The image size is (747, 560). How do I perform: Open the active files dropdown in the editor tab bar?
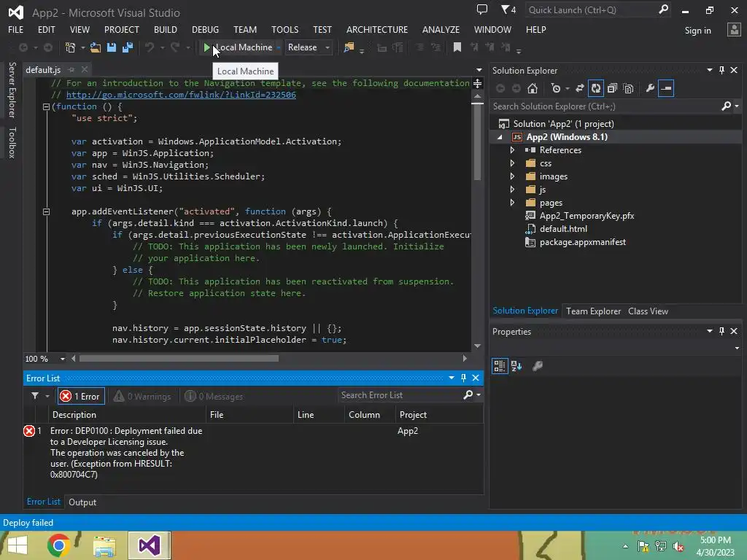coord(479,70)
